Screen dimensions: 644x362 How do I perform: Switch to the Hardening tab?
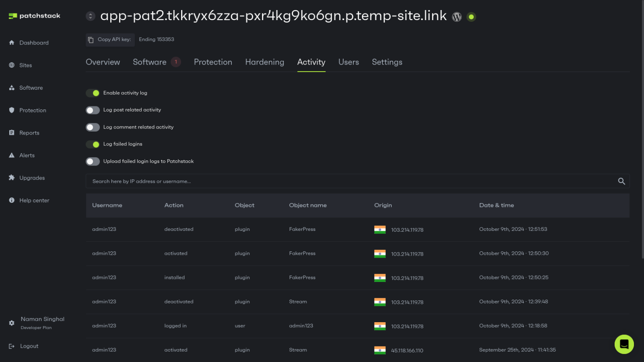pyautogui.click(x=265, y=62)
